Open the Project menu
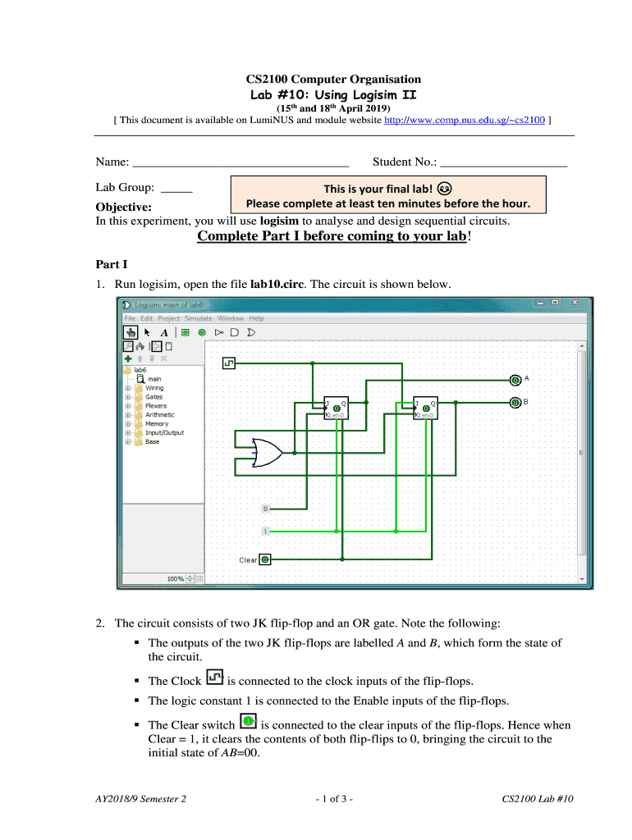The image size is (632, 840). point(169,318)
